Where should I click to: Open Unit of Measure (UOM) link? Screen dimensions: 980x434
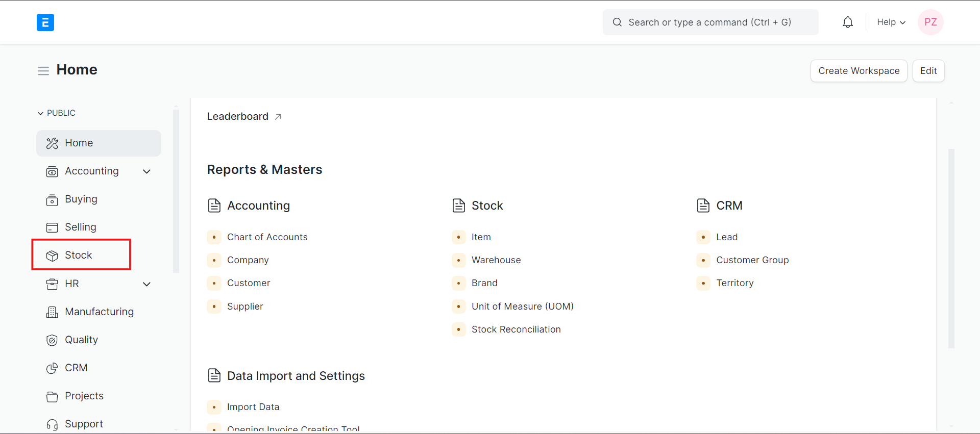(x=523, y=307)
